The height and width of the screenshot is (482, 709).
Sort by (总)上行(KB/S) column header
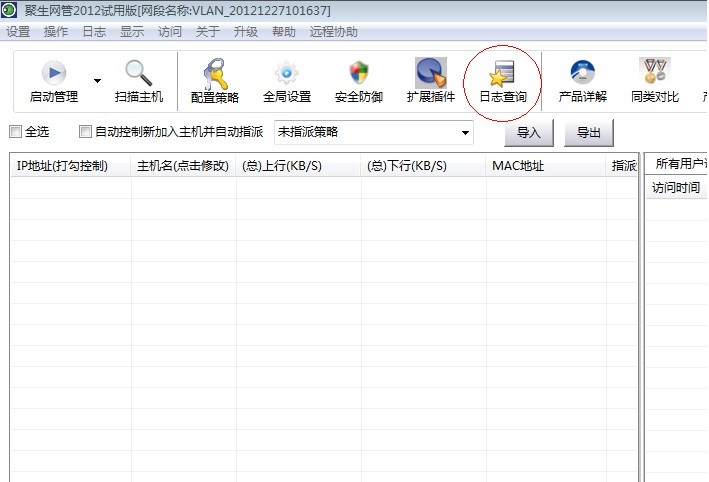[x=298, y=166]
